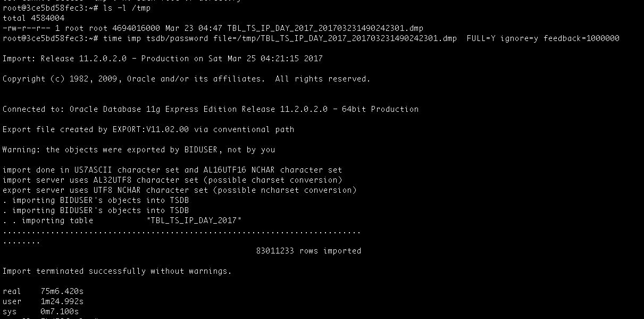
Task: Click the 'total 4584004' output line
Action: point(34,18)
